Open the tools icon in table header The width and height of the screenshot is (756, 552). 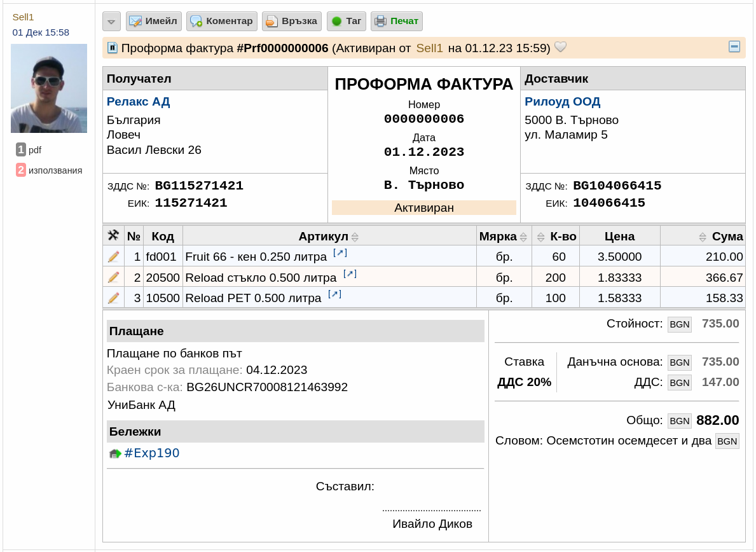click(x=113, y=235)
